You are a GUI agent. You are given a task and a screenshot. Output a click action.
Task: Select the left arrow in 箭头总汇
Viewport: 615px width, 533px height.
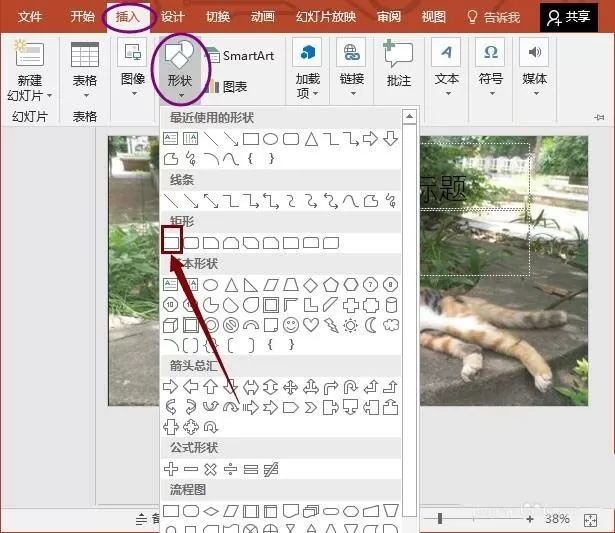[191, 387]
